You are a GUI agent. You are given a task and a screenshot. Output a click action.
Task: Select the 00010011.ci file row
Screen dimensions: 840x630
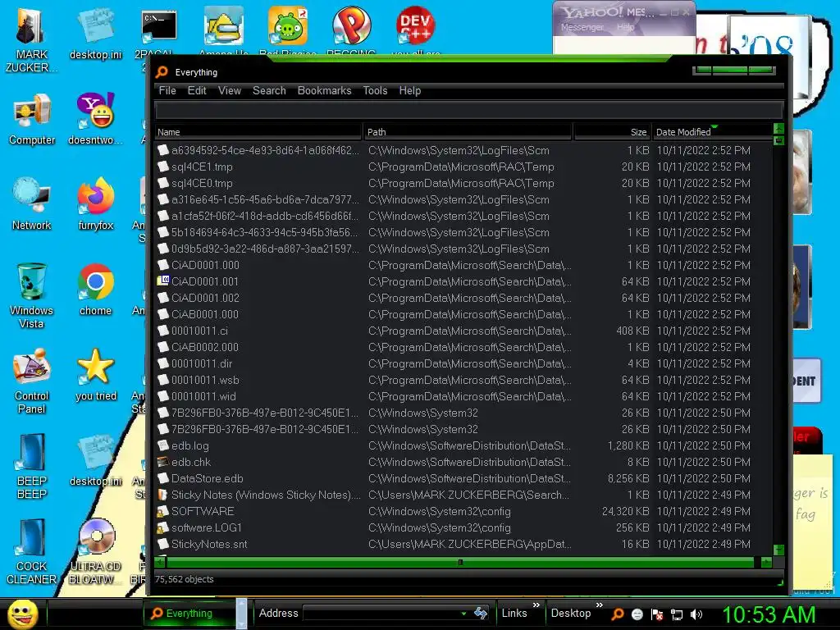[464, 331]
